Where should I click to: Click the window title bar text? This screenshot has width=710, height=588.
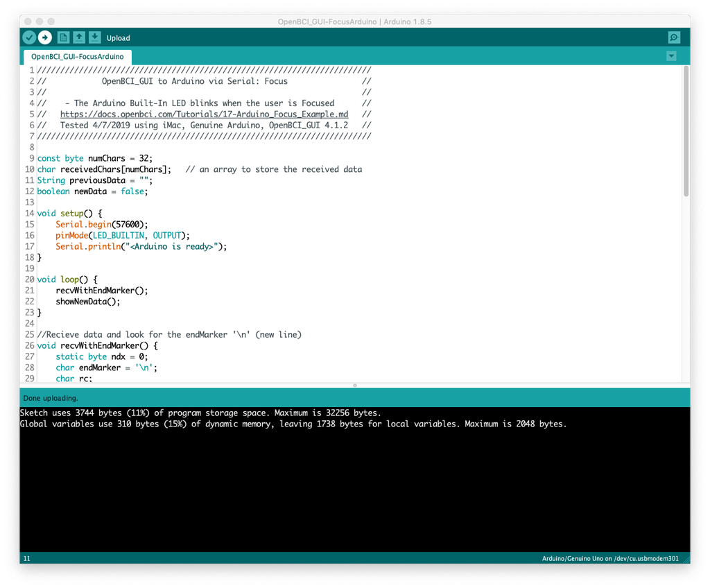tap(355, 21)
